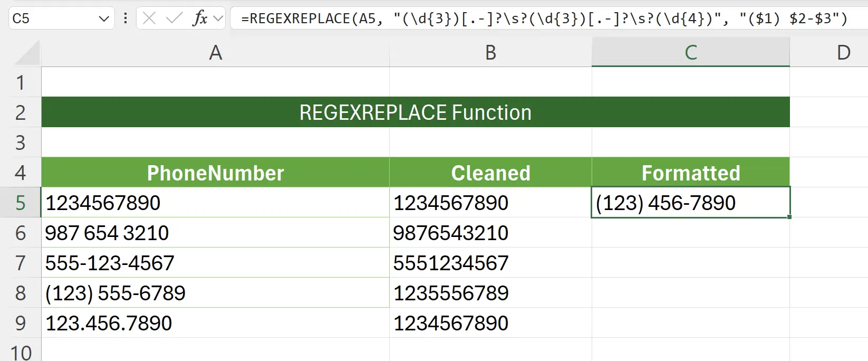Select empty Formatted cell C9
Image resolution: width=868 pixels, height=361 pixels.
(x=691, y=323)
